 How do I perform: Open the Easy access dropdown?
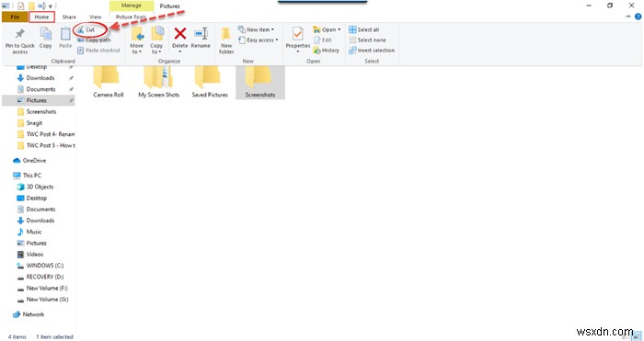259,40
